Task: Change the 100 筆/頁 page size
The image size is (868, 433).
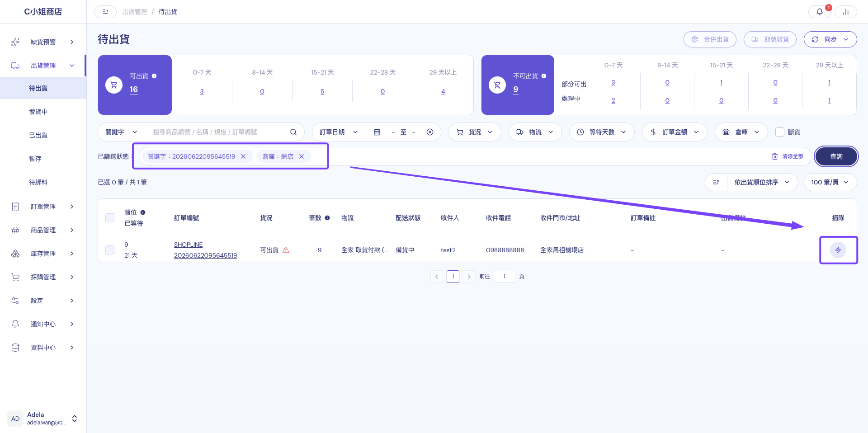Action: pos(830,182)
